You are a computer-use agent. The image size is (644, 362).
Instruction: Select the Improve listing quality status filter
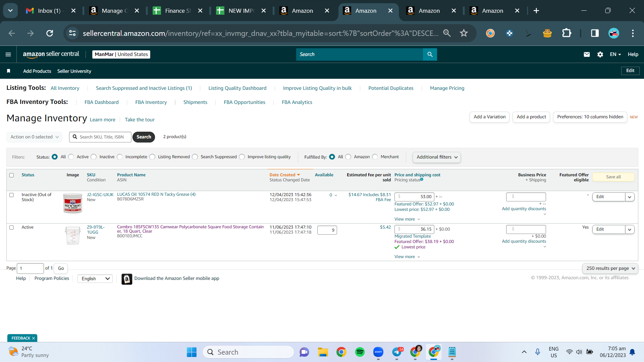(x=242, y=157)
